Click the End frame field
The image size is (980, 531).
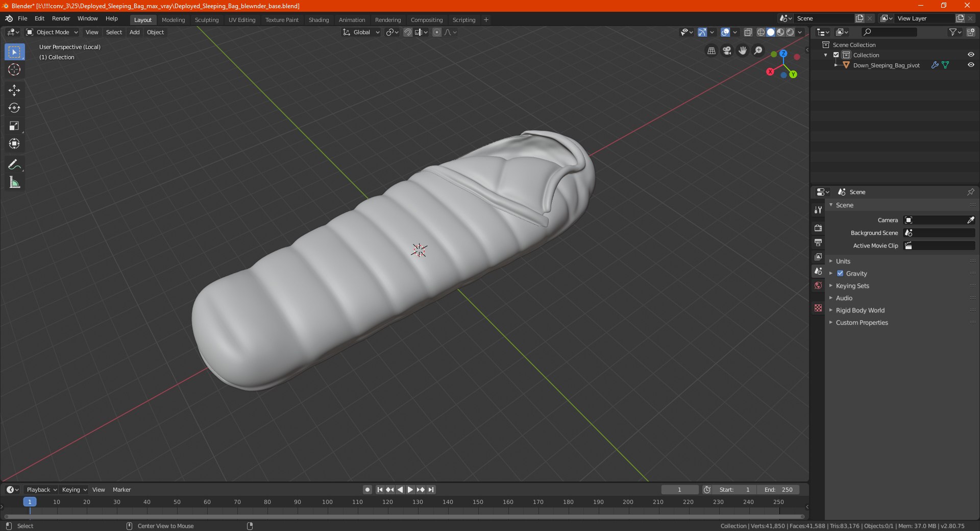[778, 490]
